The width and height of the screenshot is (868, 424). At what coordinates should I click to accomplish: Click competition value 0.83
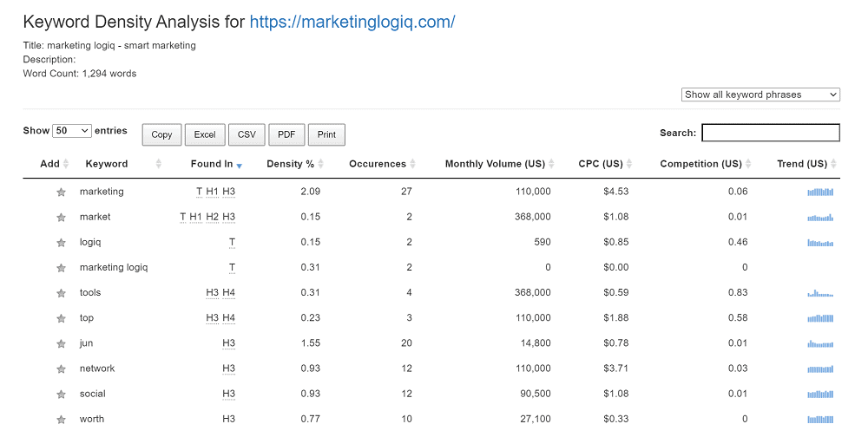738,292
